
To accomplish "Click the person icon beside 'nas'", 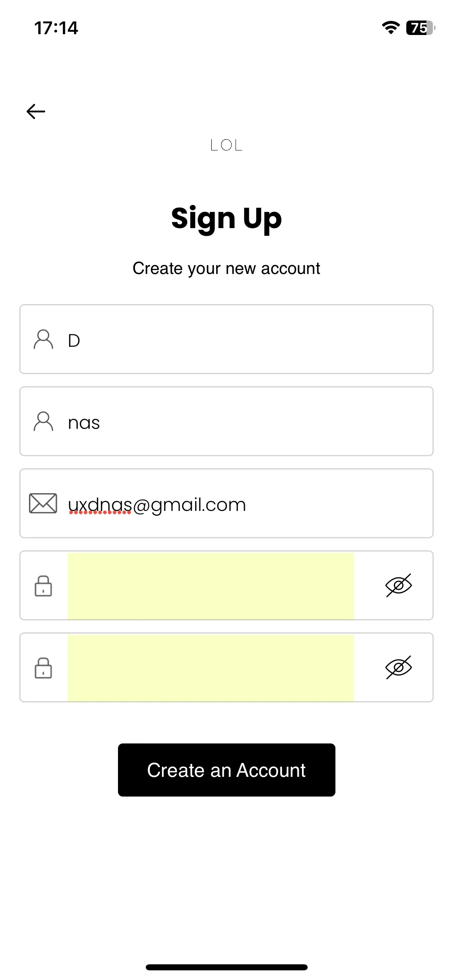I will pyautogui.click(x=43, y=422).
